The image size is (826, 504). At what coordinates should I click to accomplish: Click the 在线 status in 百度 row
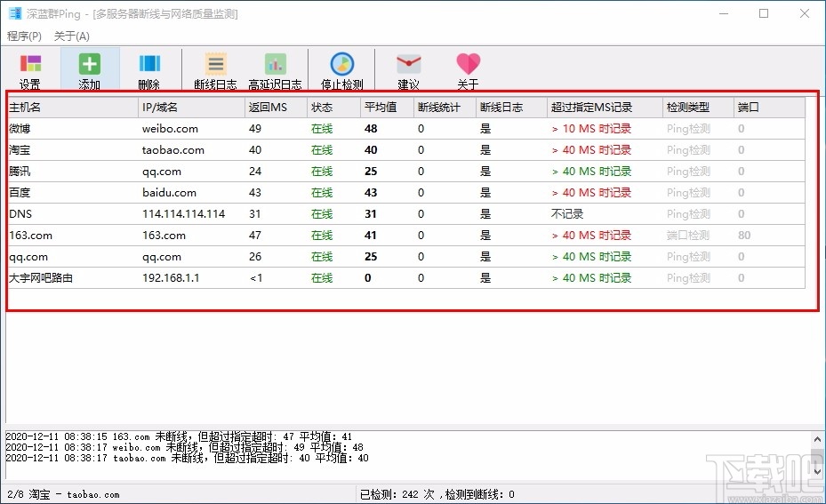pos(322,193)
